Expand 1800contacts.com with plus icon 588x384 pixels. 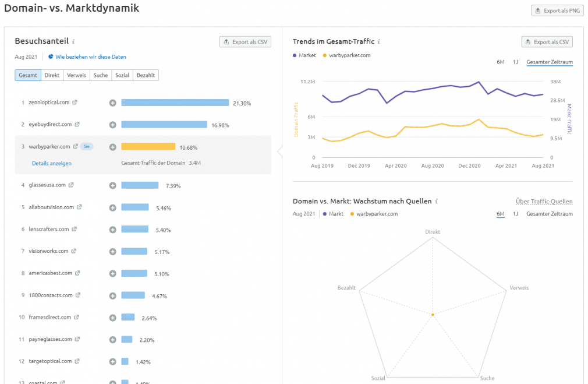[112, 296]
